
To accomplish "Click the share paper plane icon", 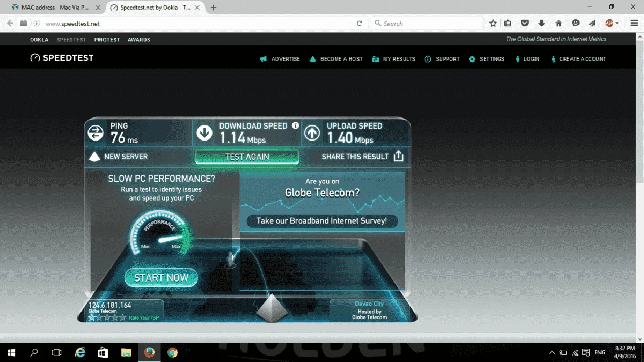I will (592, 24).
